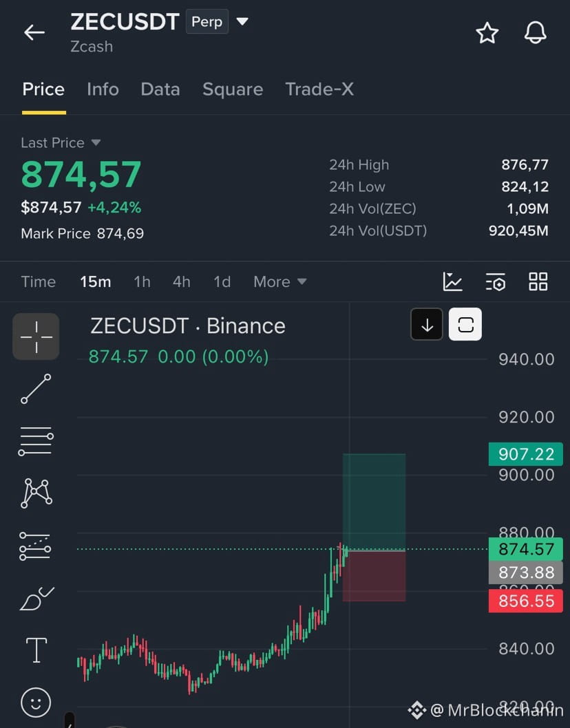Click the Mark Price 874,69 text

[x=82, y=233]
